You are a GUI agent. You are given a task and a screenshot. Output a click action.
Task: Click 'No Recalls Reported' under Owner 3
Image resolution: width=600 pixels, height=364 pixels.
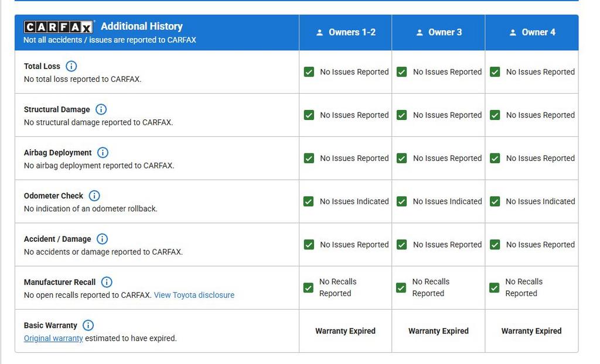click(431, 287)
